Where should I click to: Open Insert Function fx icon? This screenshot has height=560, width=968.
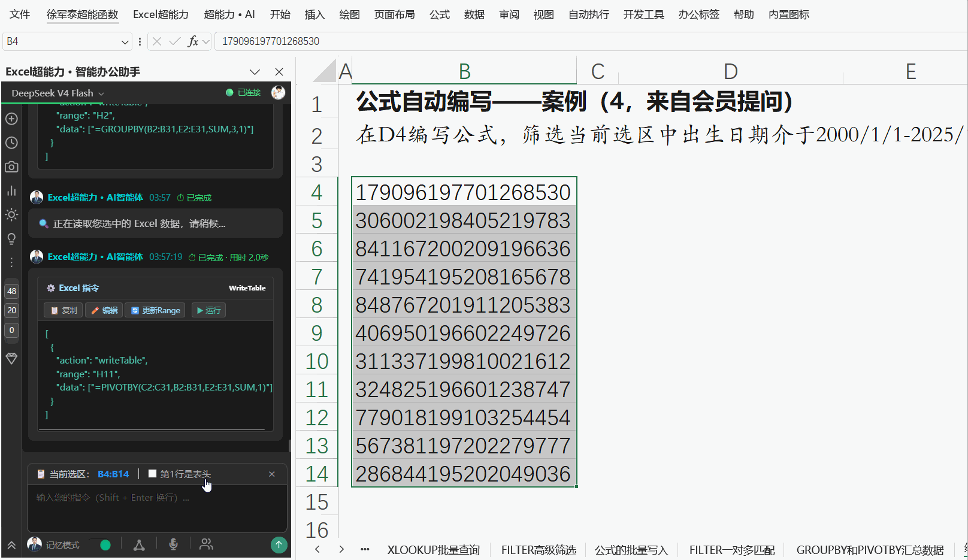pyautogui.click(x=193, y=41)
